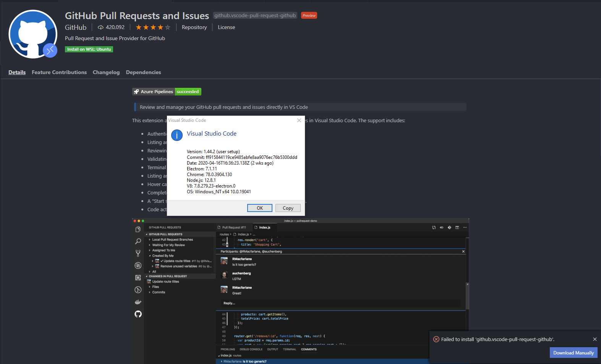Open the extension demo screenshot image
This screenshot has height=364, width=601.
coord(300,291)
